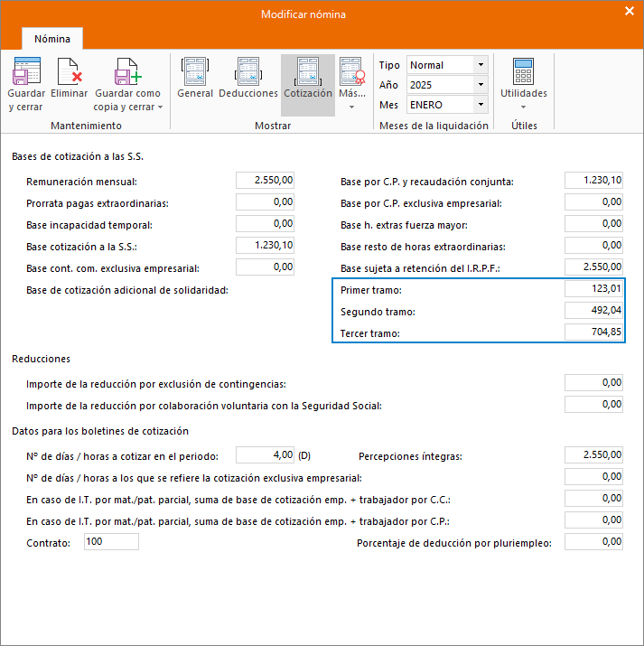Screen dimensions: 644x646
Task: Edit Base resto de horas extraordinarias field
Action: click(593, 246)
